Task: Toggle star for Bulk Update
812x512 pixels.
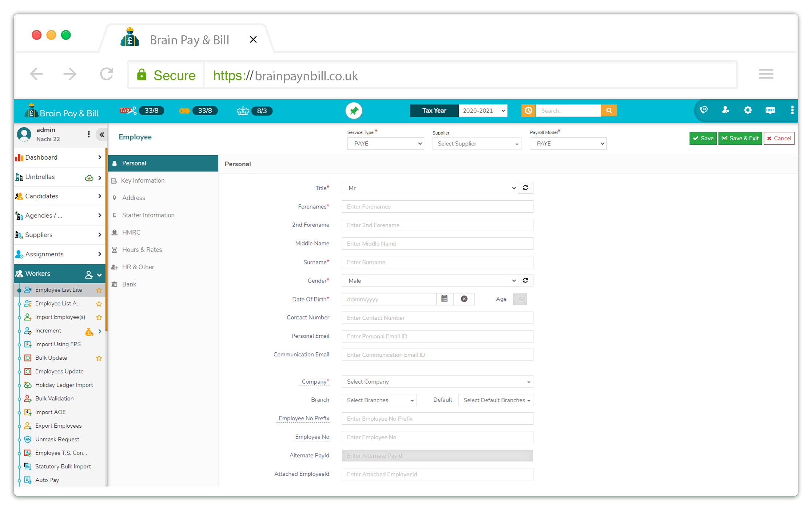Action: tap(99, 358)
